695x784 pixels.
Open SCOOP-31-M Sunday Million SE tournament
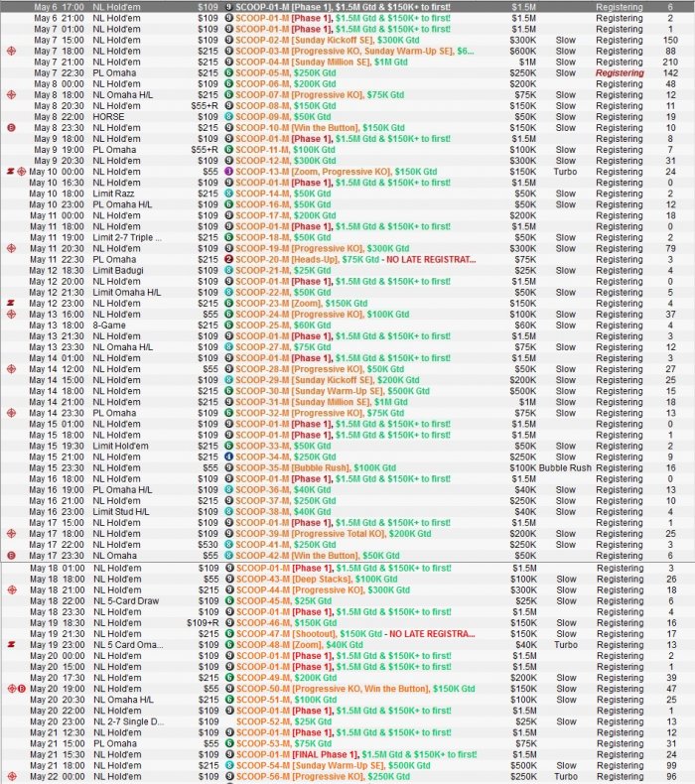(x=322, y=402)
